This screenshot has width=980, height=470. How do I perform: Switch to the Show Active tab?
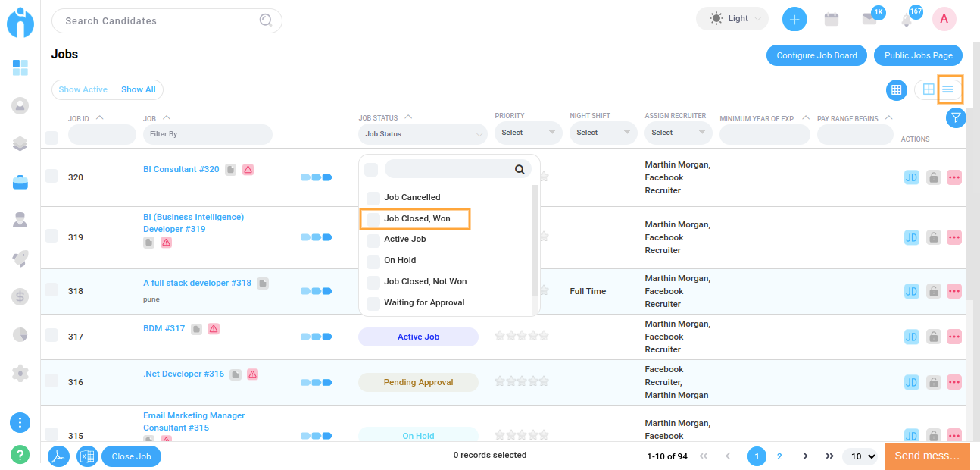83,89
